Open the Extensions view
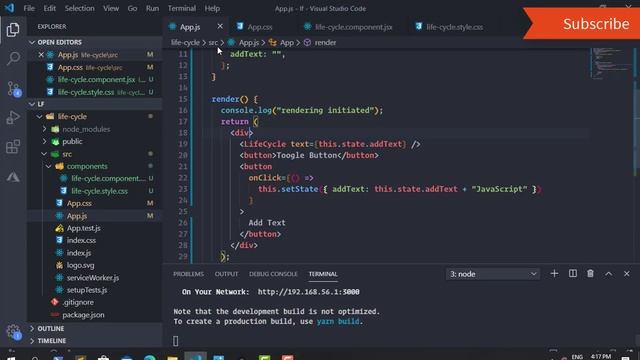640x360 pixels. pos(13,147)
